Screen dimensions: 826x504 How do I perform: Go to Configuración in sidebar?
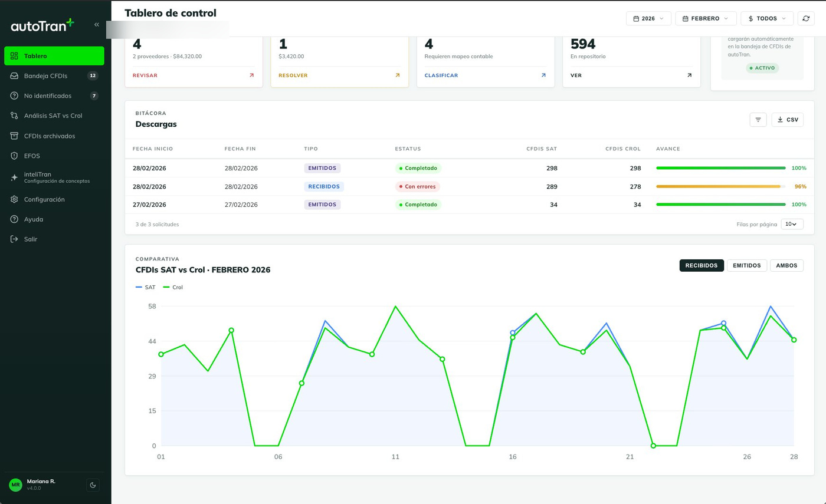coord(54,200)
